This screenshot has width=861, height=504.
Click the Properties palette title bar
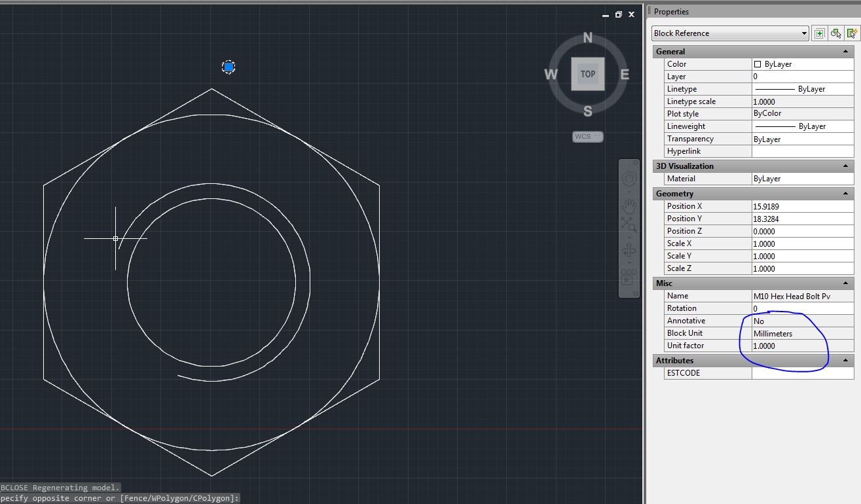pos(753,12)
